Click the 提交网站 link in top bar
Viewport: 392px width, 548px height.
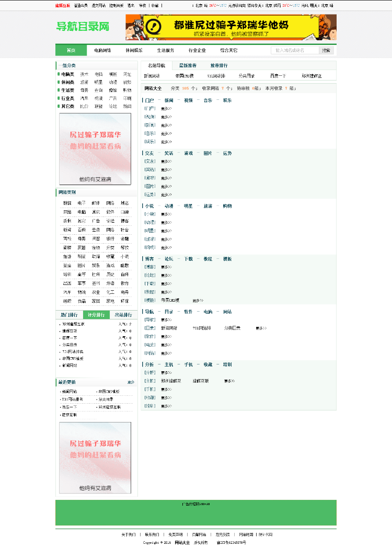[99, 6]
